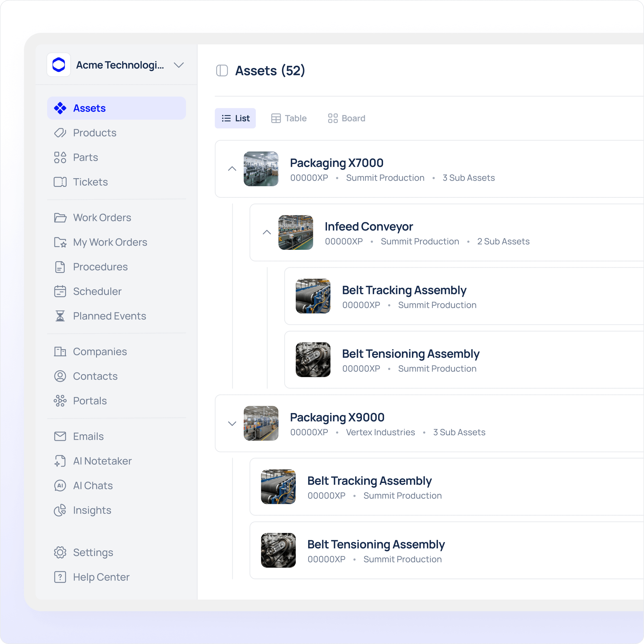Toggle the sidebar panel icon beside Assets title
The height and width of the screenshot is (644, 644).
[x=222, y=71]
